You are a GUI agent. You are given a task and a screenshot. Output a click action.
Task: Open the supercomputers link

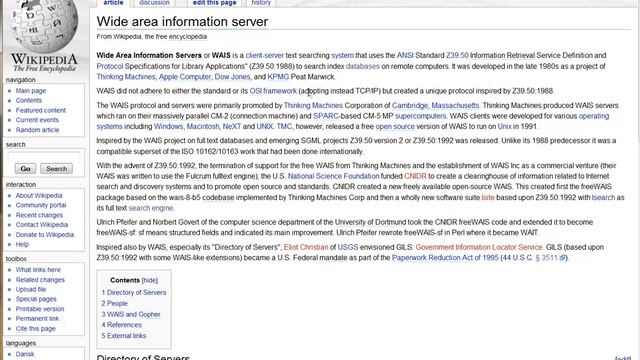click(420, 116)
